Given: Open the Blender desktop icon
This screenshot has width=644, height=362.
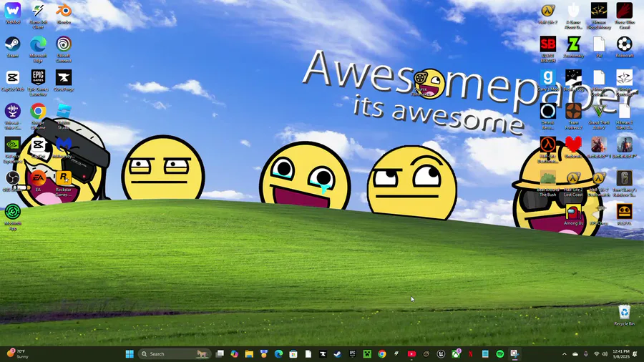Looking at the screenshot, I should point(64,14).
